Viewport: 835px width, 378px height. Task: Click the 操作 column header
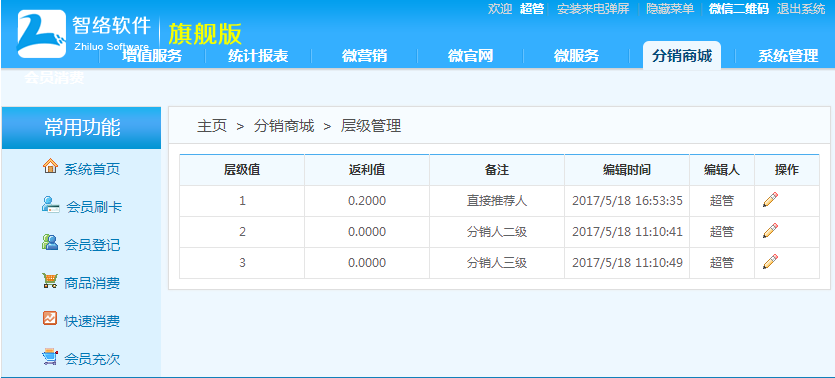point(787,170)
